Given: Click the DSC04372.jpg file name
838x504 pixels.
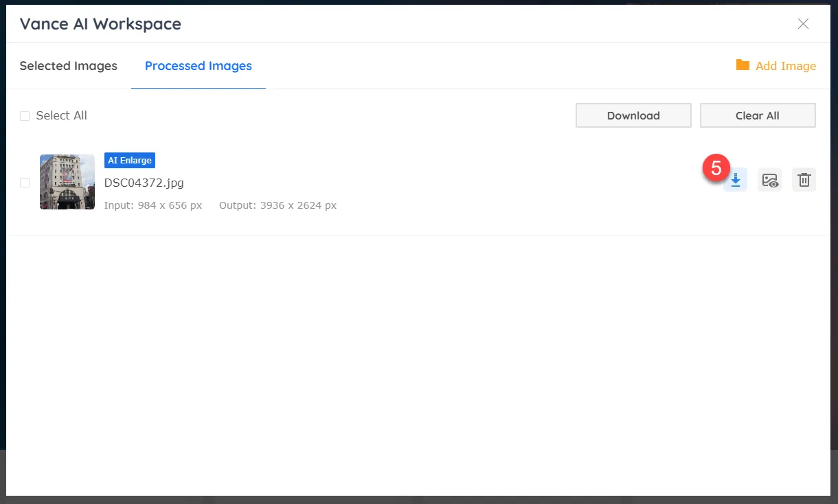Looking at the screenshot, I should [x=144, y=183].
